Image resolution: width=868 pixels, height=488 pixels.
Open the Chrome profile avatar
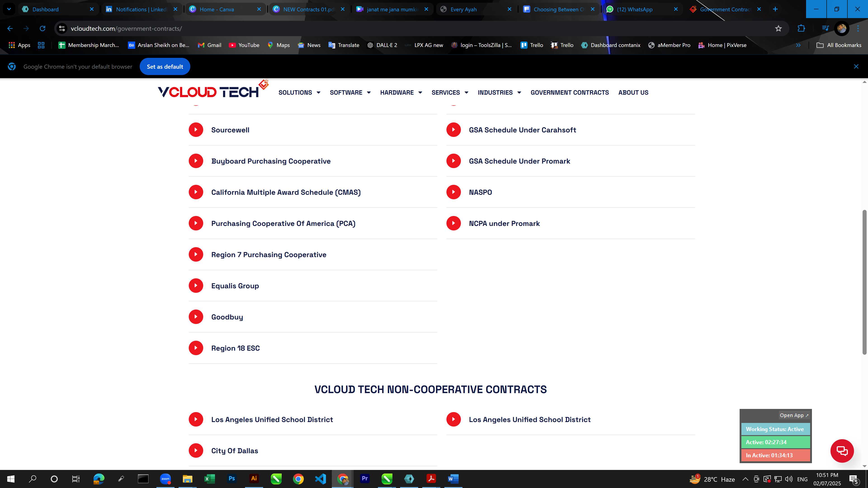[x=841, y=29]
